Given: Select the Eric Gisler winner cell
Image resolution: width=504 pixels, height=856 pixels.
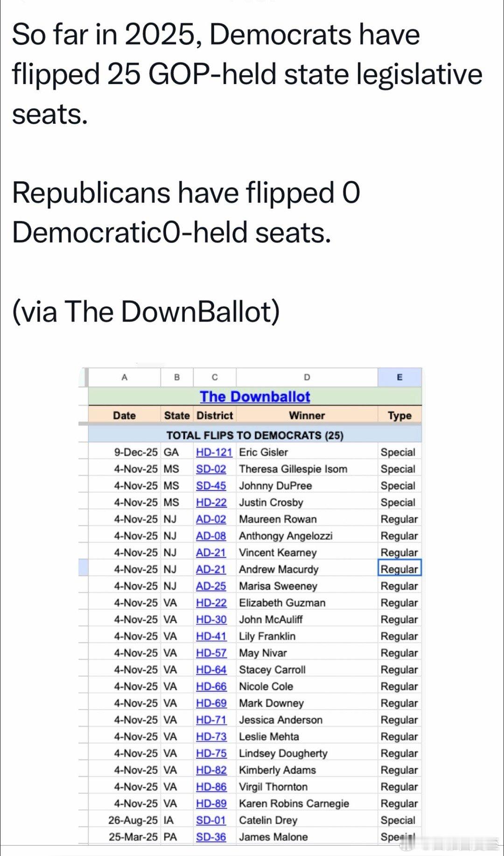Looking at the screenshot, I should [264, 452].
